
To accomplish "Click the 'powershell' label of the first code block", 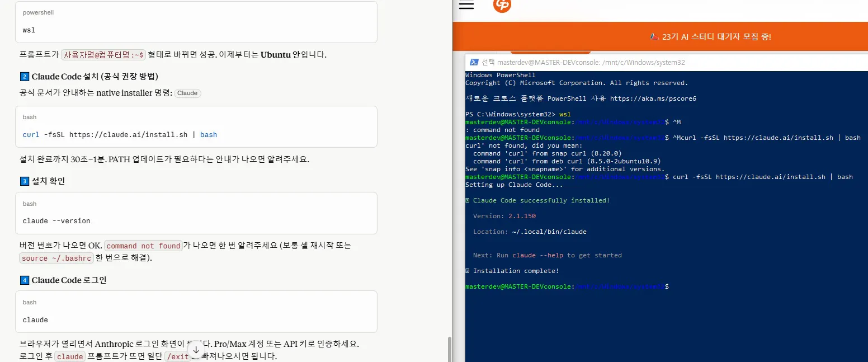I will coord(38,12).
